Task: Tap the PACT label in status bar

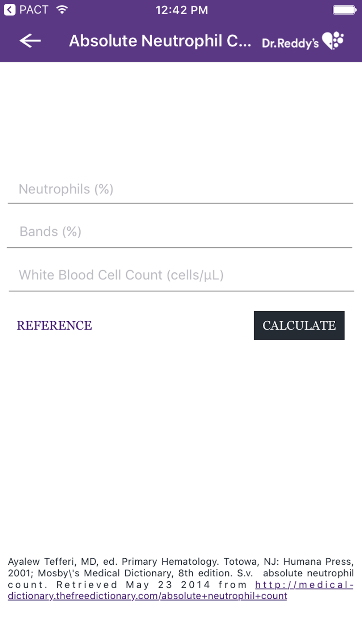Action: [34, 10]
